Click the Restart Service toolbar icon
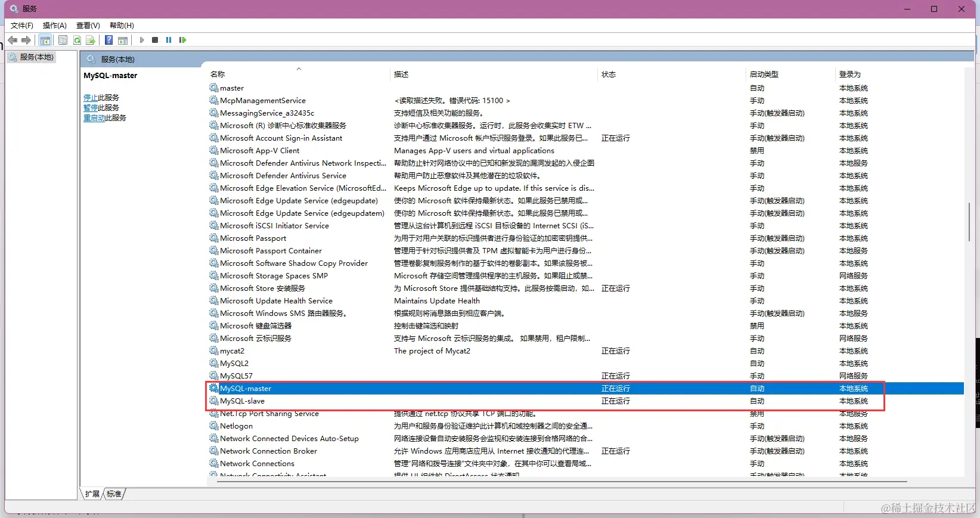980x518 pixels. (x=182, y=40)
